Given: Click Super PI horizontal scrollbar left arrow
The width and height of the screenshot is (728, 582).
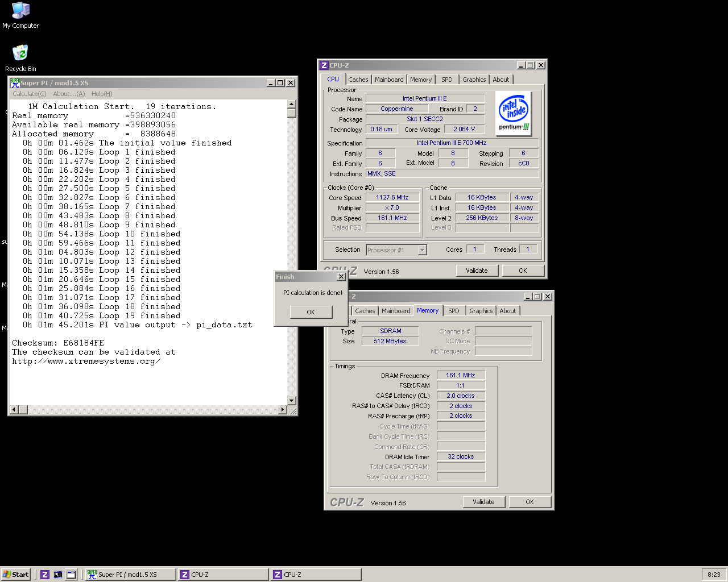Looking at the screenshot, I should 14,409.
